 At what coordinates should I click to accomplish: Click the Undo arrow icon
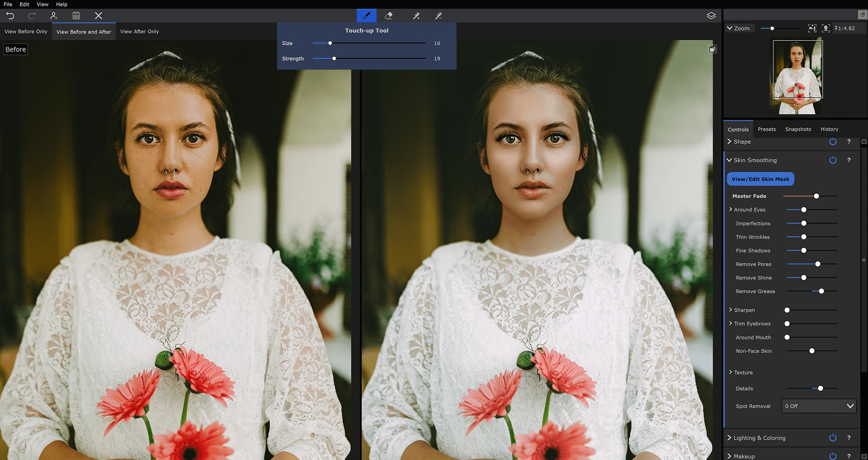coord(10,16)
